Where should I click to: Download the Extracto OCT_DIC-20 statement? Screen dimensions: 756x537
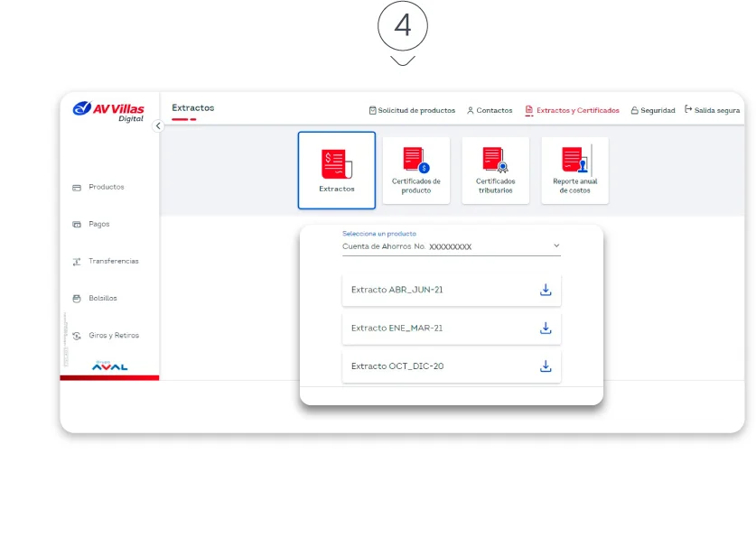coord(545,366)
